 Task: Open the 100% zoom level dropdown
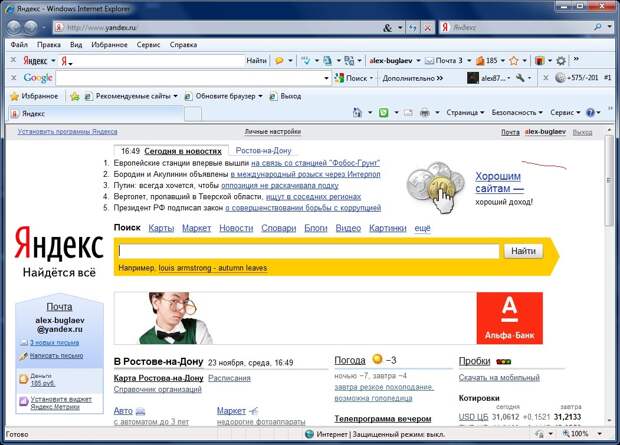coord(600,434)
